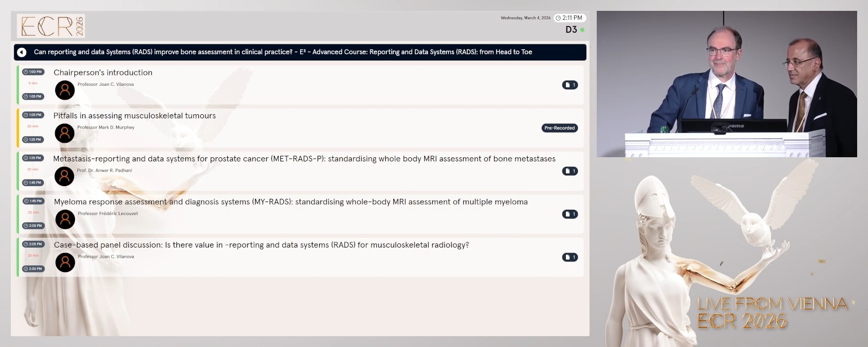Open document badge for MY-RADS talk
Screen dimensions: 868x347
pos(570,214)
